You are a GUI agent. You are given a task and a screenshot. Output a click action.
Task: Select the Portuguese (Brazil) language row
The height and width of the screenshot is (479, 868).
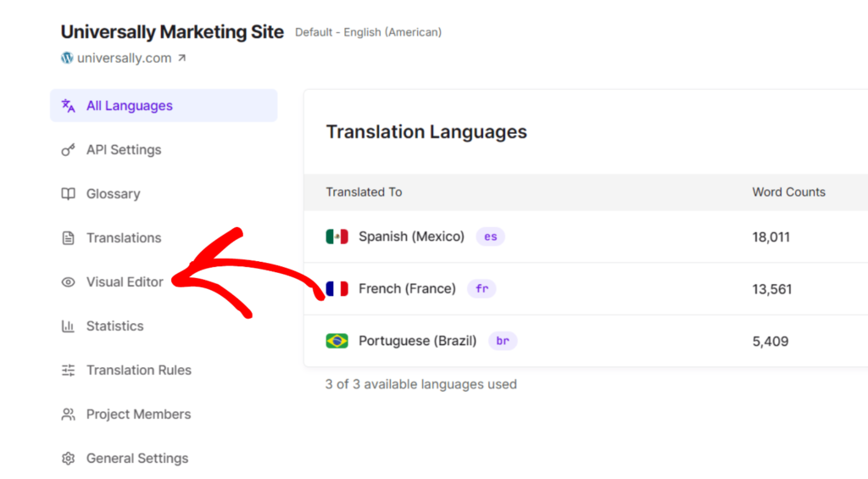coord(586,341)
